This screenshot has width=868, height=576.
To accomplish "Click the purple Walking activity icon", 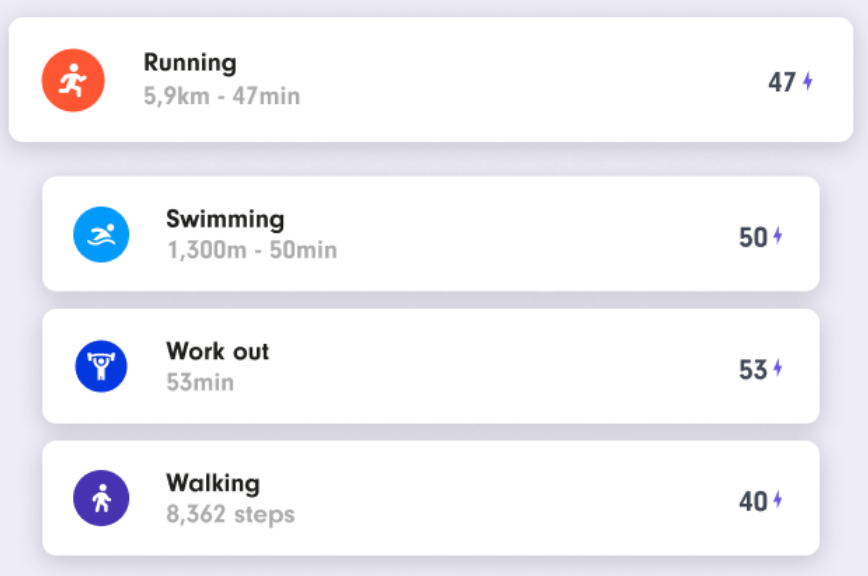I will [101, 498].
